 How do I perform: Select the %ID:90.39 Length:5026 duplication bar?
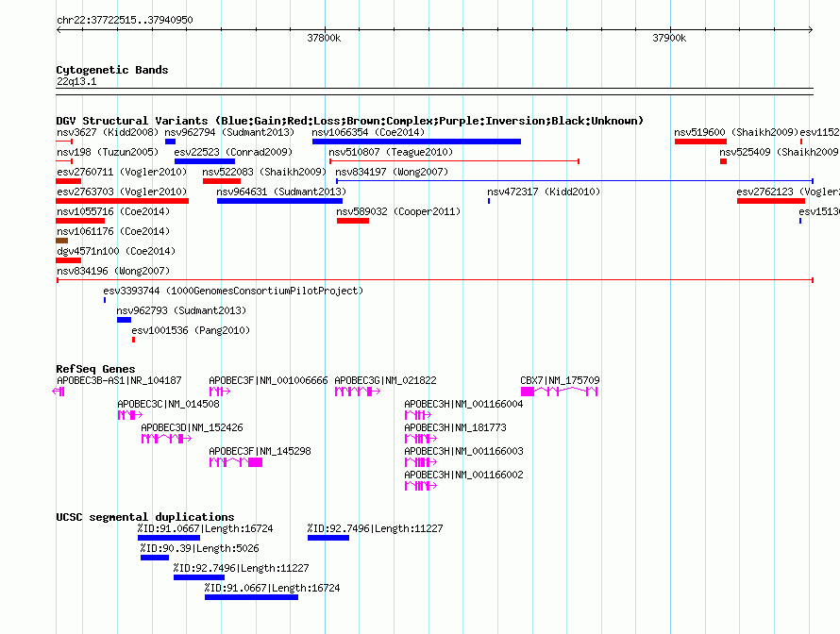tap(155, 558)
